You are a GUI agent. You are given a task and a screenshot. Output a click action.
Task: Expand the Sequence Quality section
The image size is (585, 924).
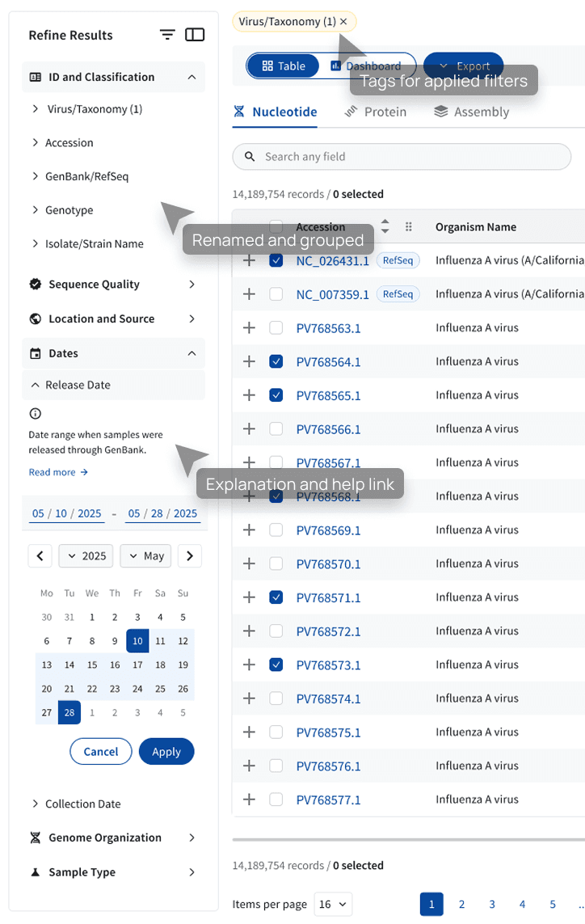113,285
